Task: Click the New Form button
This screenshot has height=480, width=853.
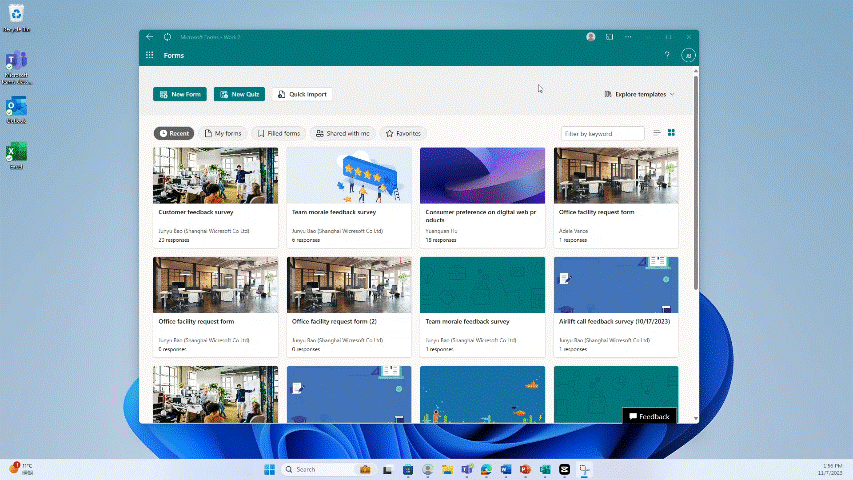Action: (x=180, y=94)
